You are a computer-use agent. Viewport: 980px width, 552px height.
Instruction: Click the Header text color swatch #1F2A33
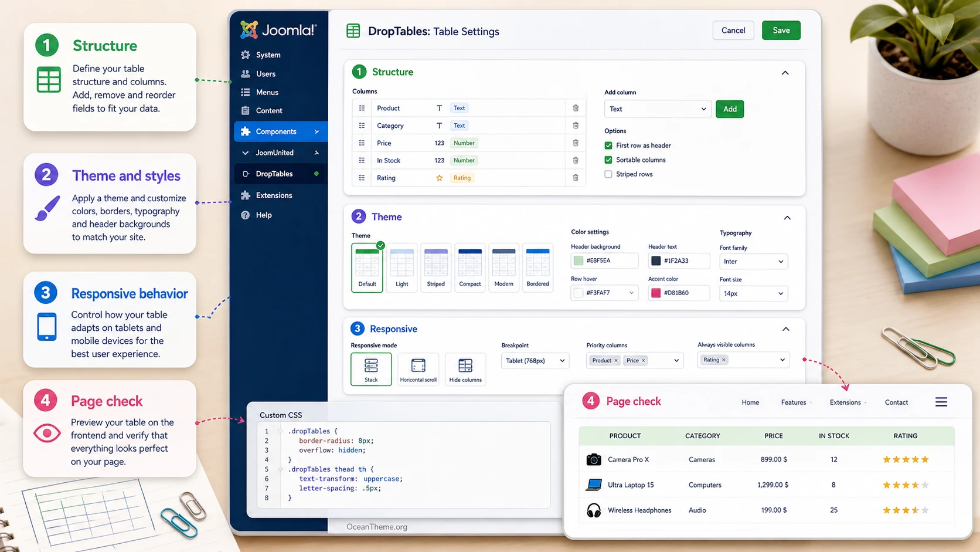coord(656,261)
